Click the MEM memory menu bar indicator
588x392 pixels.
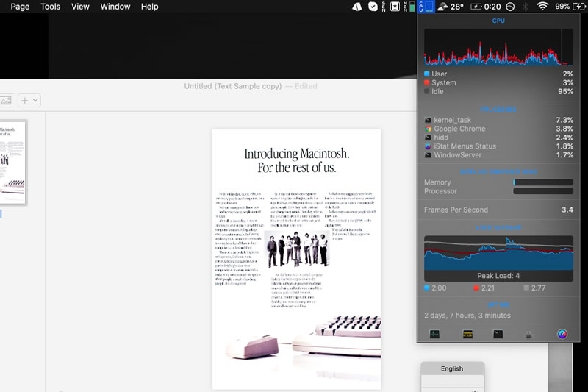[409, 7]
